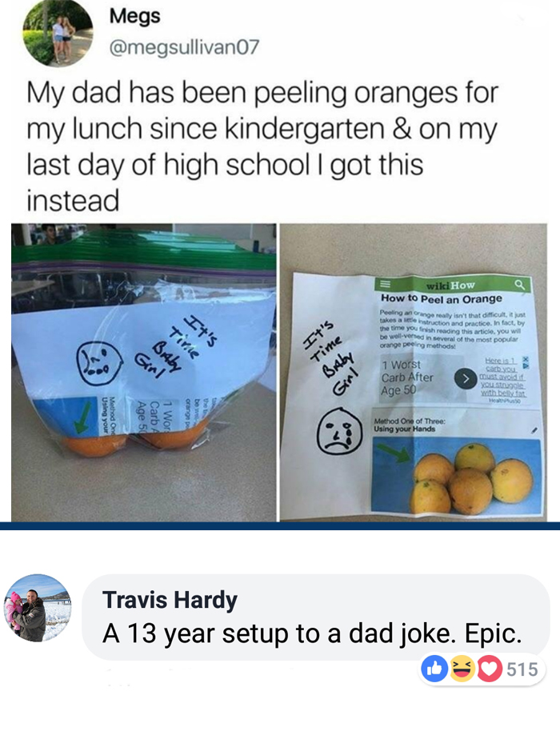The height and width of the screenshot is (739, 560).
Task: Open the right photo of wikiHow printout
Action: click(414, 373)
